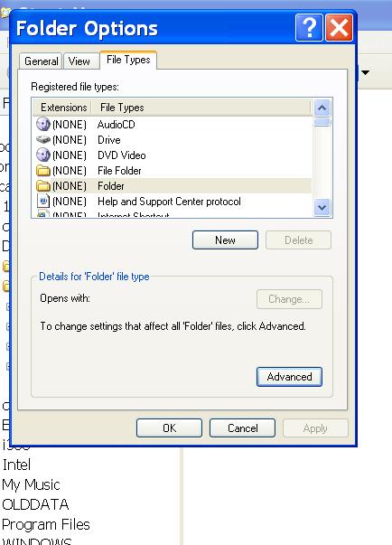Click the File Folder icon
Screen dimensions: 392x545
[x=43, y=170]
